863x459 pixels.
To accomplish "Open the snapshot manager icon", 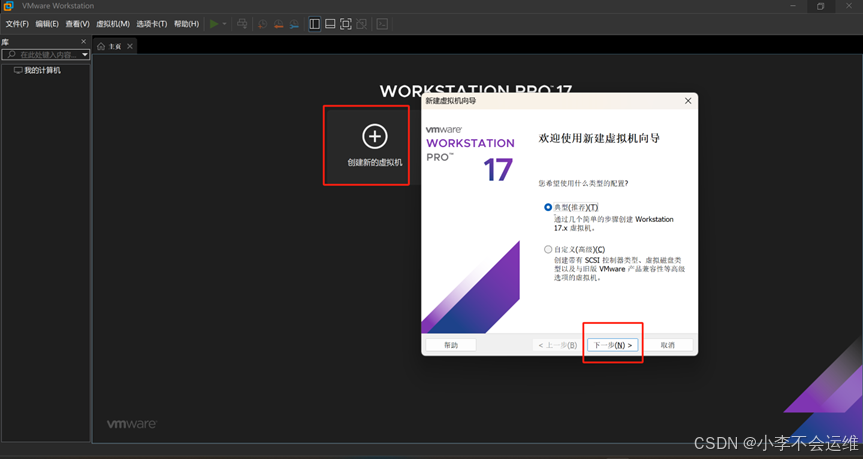I will click(x=294, y=24).
